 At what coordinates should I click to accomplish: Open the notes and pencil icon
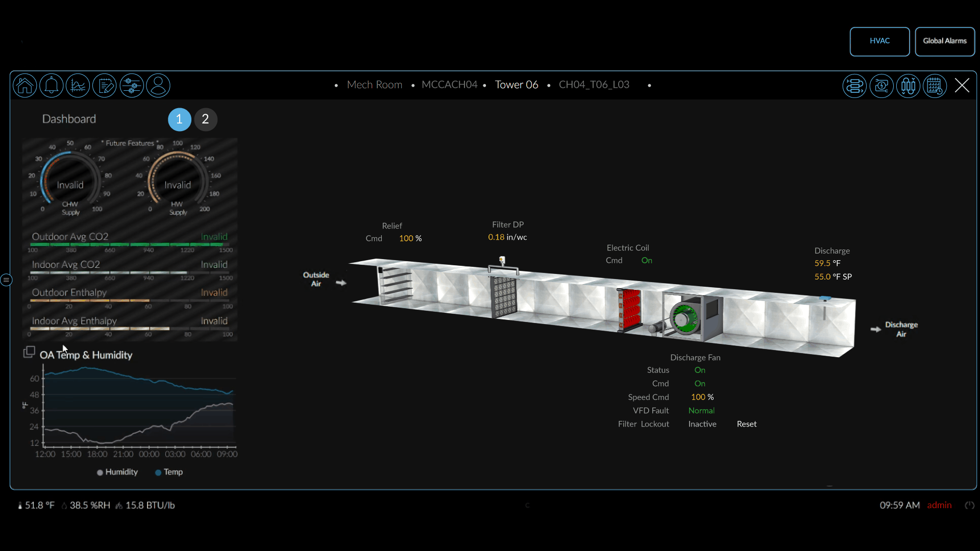point(105,85)
